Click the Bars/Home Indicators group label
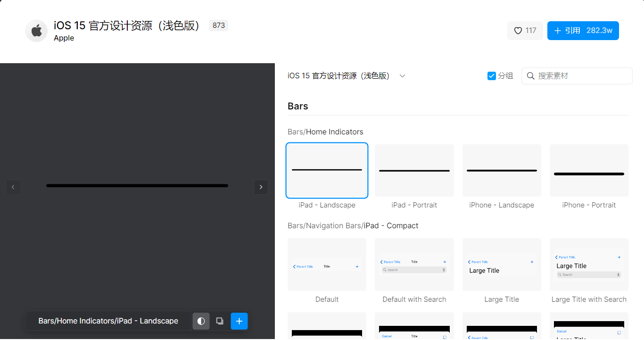 (x=325, y=132)
